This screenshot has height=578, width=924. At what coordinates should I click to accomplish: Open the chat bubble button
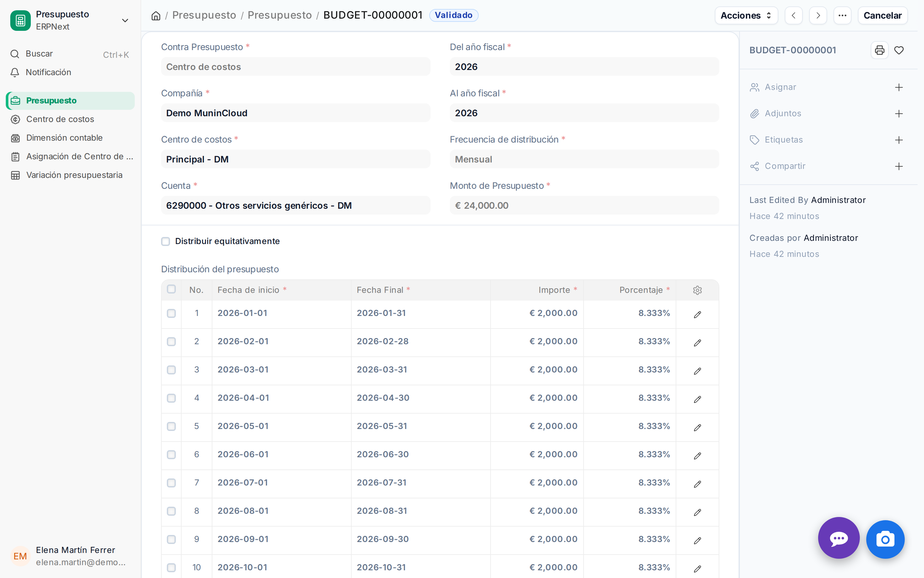(838, 538)
